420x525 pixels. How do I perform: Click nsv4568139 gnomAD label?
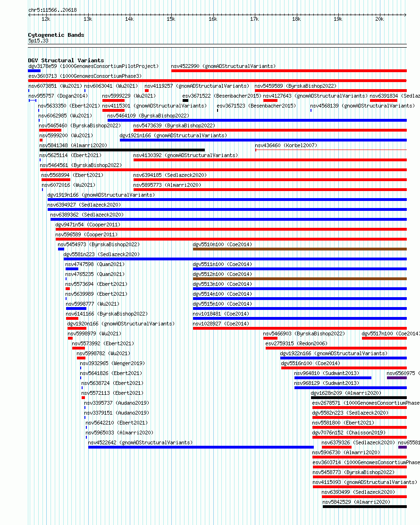(362, 106)
